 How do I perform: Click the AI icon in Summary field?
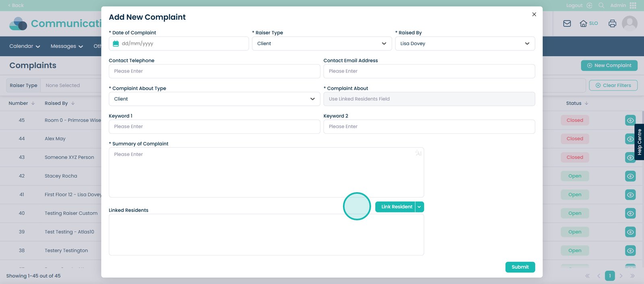pos(419,153)
